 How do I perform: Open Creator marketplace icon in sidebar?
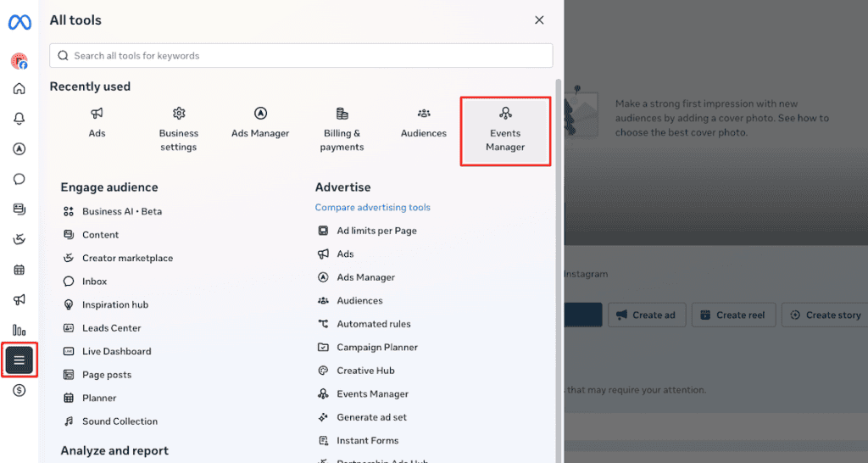click(x=19, y=239)
